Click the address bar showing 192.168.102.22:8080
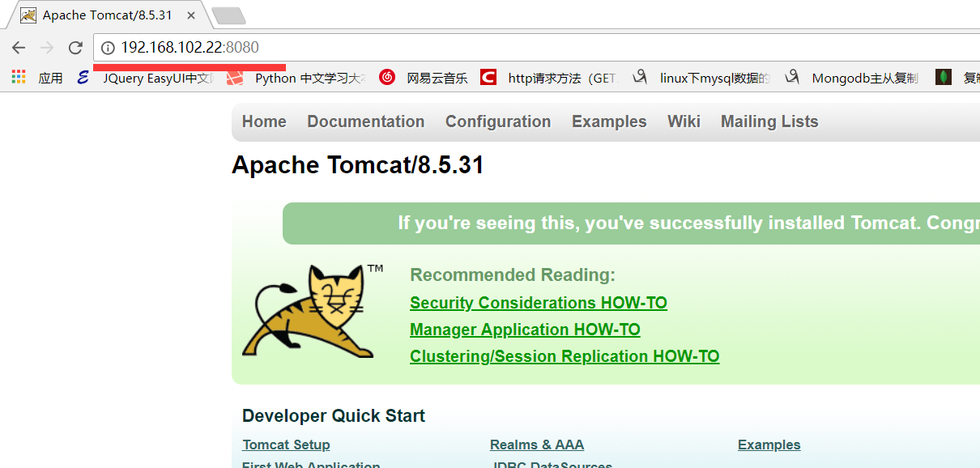 tap(536, 48)
